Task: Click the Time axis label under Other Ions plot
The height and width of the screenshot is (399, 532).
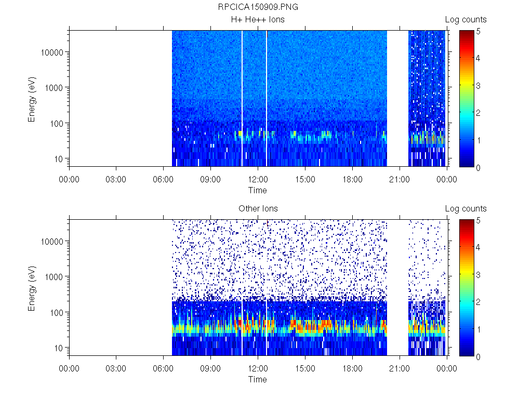Action: pos(258,379)
